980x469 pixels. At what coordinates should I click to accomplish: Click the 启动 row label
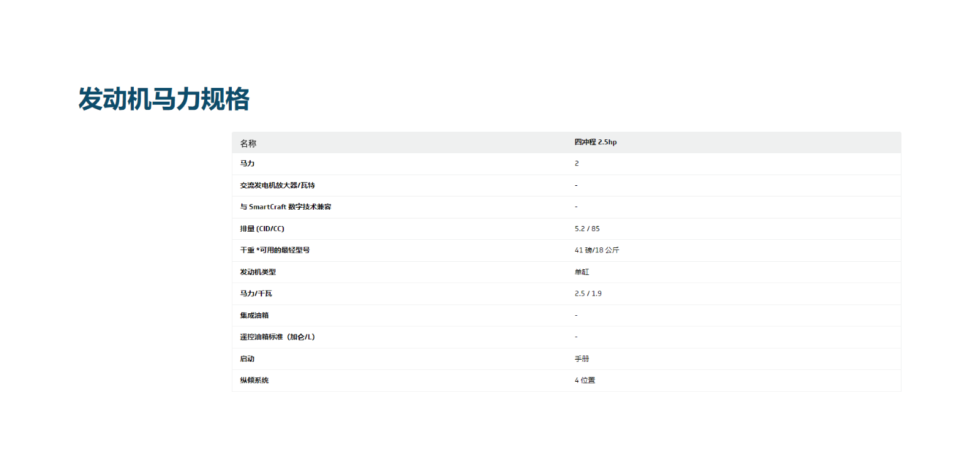click(247, 358)
